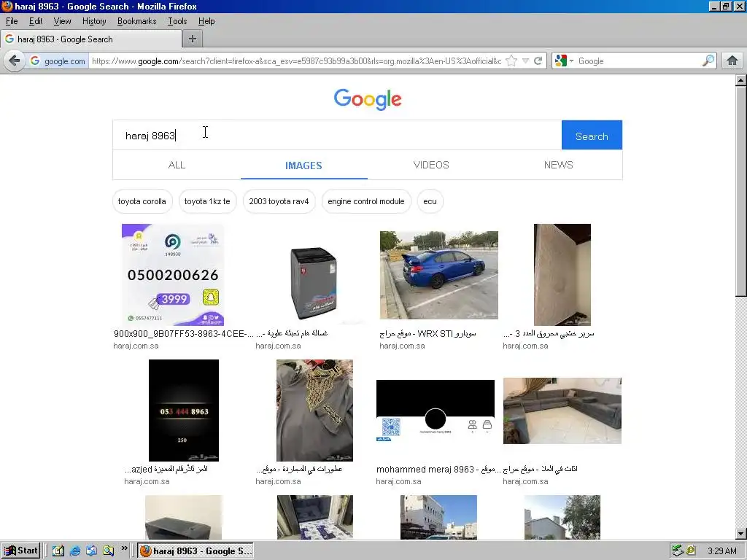Click the vertical scrollbar thumb

point(740,191)
